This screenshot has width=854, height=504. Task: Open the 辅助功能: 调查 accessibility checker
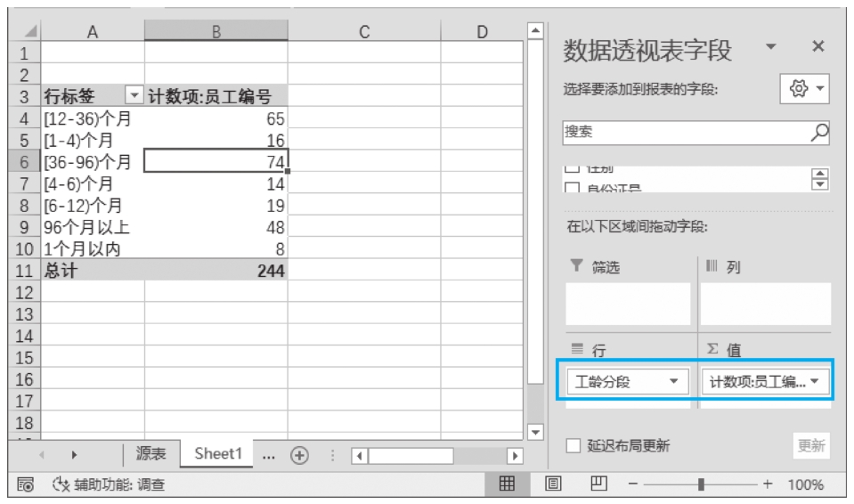click(109, 484)
